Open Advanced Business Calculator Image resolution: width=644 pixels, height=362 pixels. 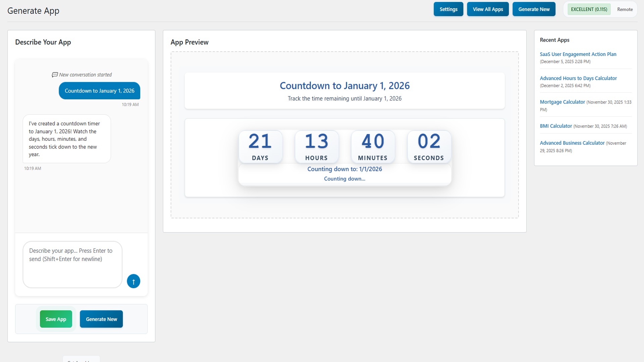click(572, 143)
